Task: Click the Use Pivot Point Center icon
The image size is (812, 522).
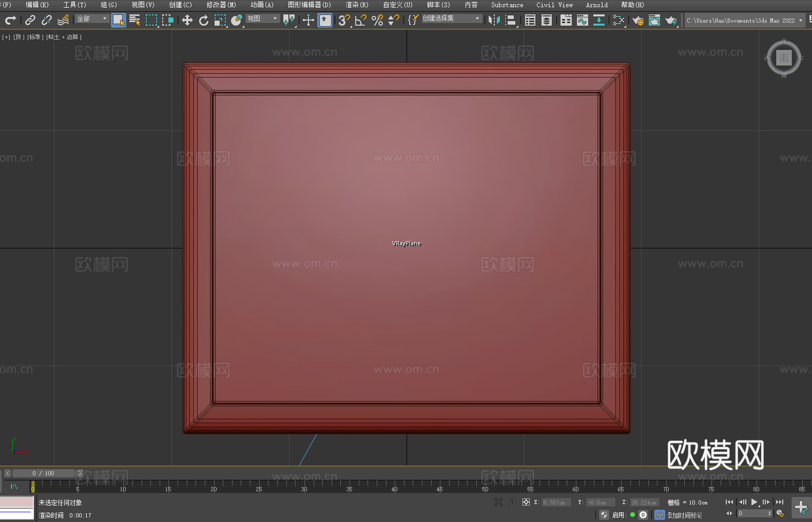Action: pos(289,20)
